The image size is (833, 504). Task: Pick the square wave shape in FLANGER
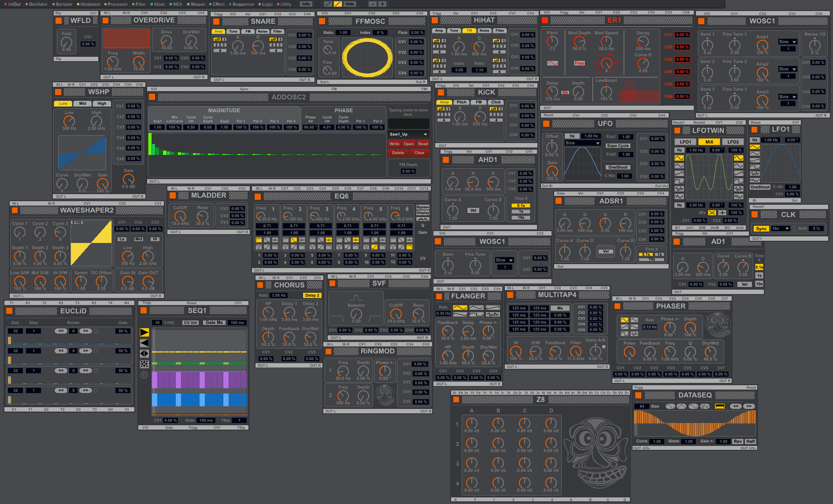[476, 314]
